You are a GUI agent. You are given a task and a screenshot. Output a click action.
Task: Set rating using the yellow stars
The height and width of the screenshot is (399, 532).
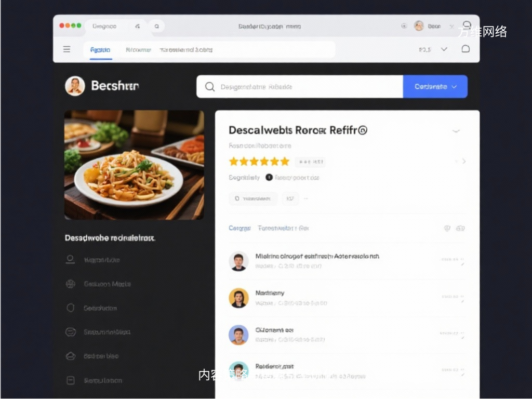point(259,162)
